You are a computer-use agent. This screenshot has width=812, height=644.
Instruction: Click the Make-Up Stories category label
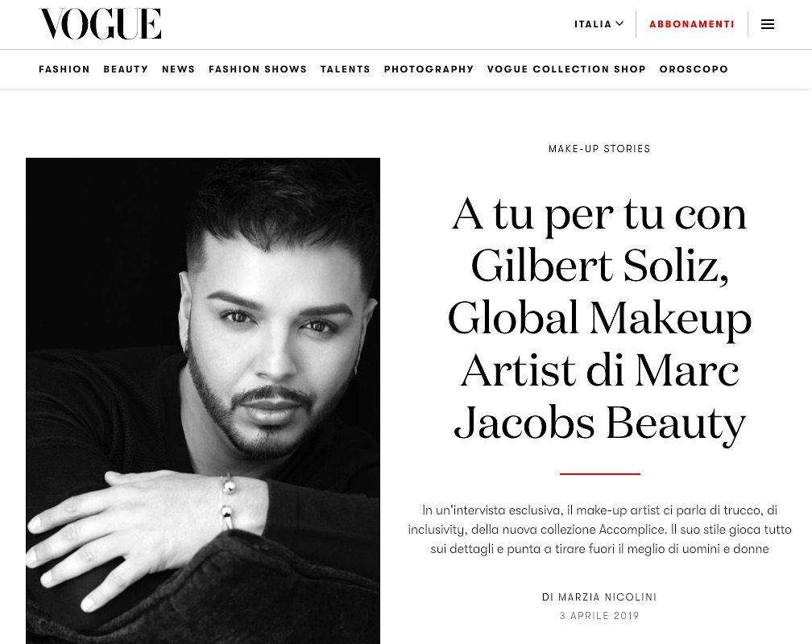click(599, 149)
